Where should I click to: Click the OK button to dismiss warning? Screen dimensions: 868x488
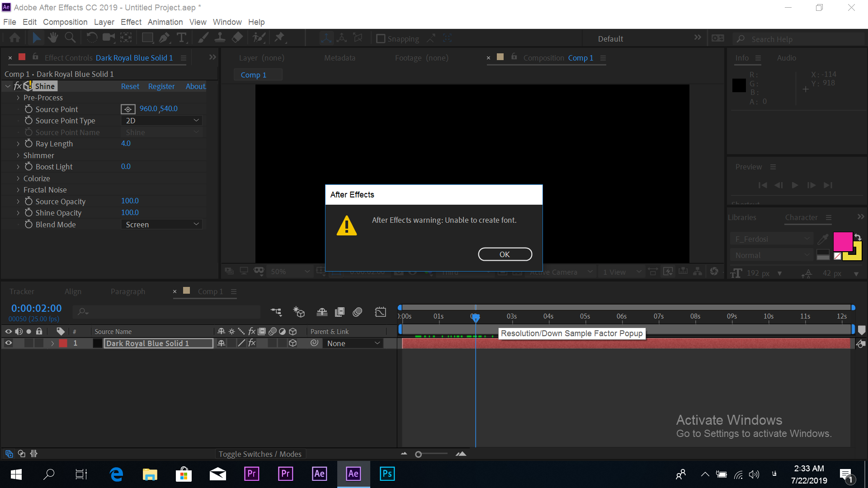click(505, 254)
